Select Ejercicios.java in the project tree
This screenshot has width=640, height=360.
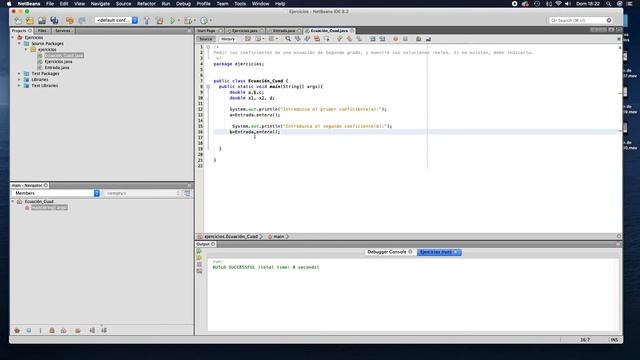58,62
